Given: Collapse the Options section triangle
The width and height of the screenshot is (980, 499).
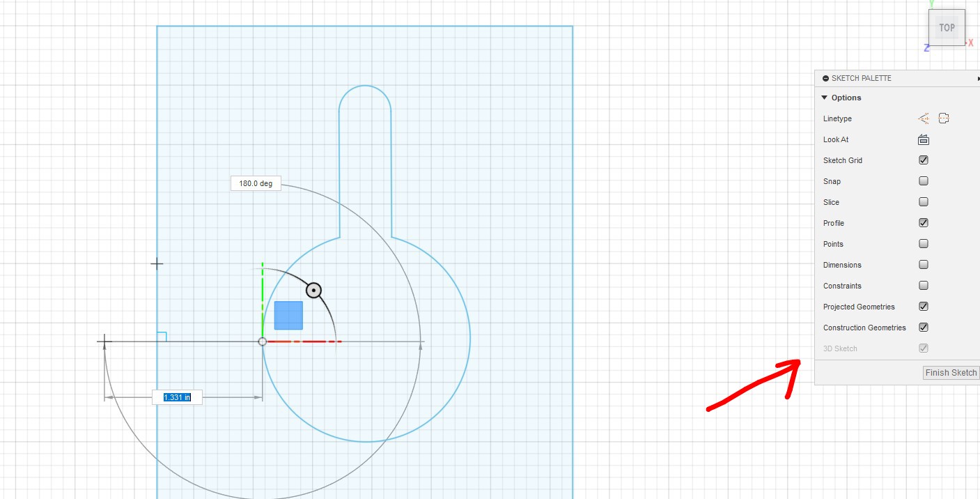Looking at the screenshot, I should 825,98.
